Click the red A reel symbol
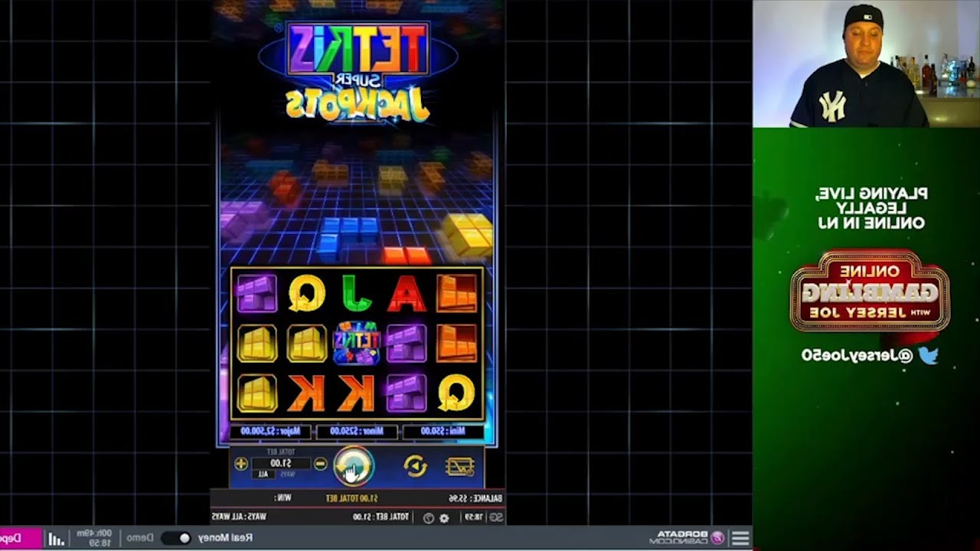The image size is (980, 551). 407,293
